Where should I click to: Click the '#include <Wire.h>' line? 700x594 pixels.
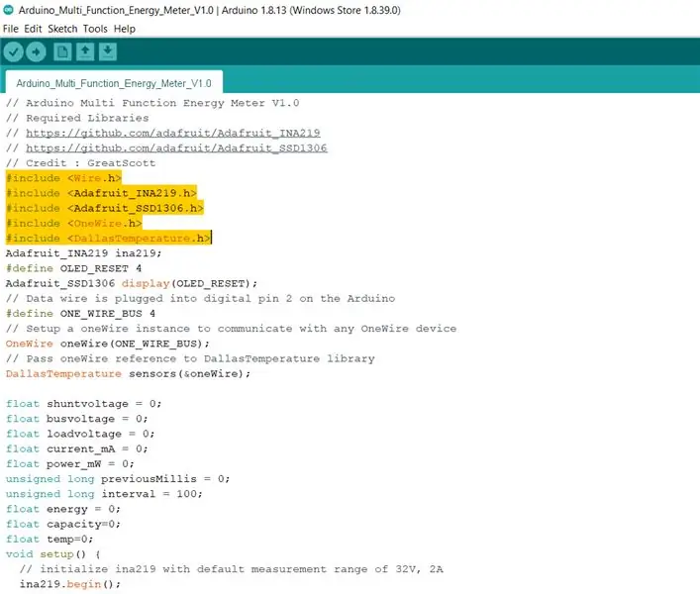point(63,178)
